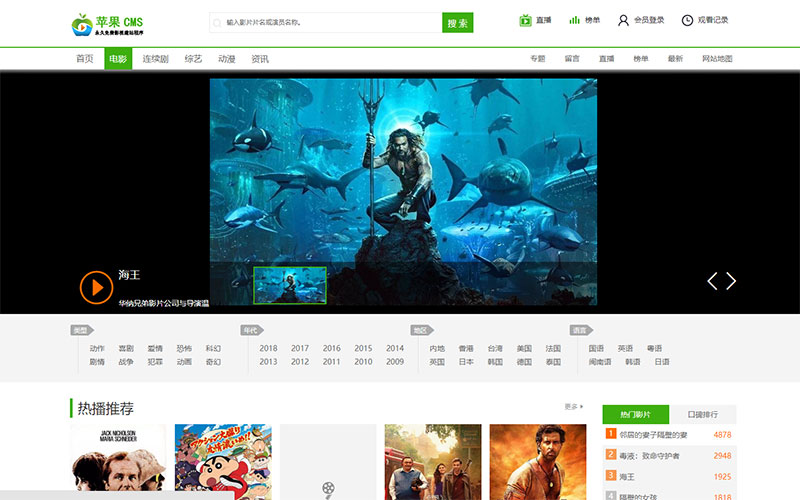Screen dimensions: 800x500
Task: Filter by region 香港
Action: click(x=466, y=348)
